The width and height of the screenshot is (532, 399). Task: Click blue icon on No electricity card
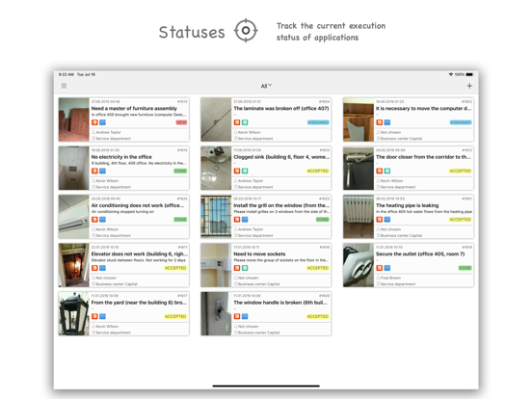[102, 171]
